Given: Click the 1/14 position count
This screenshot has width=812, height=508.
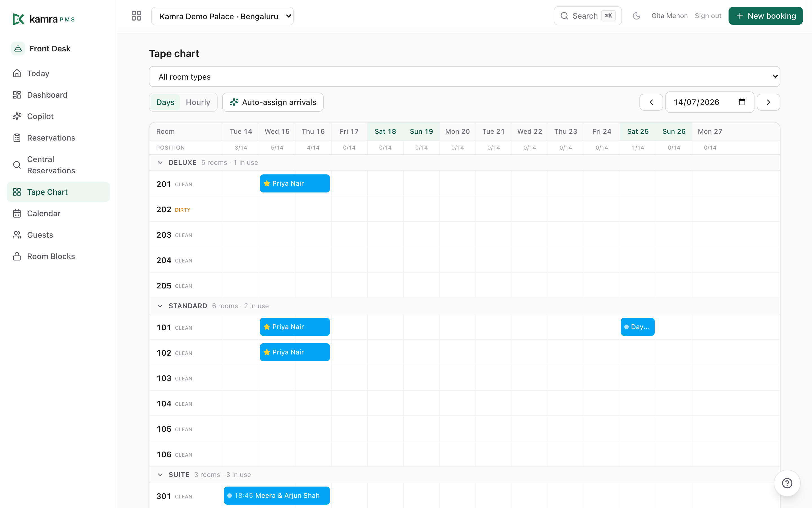Looking at the screenshot, I should coord(638,148).
